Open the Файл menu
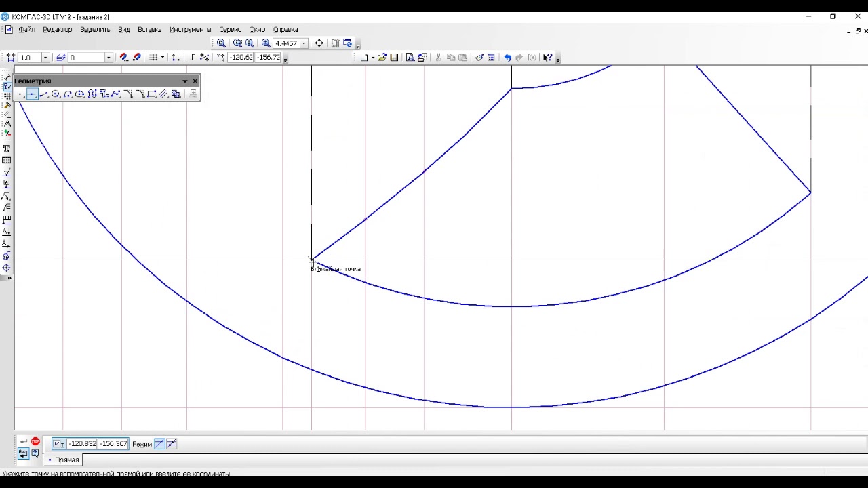This screenshot has width=868, height=488. 27,30
